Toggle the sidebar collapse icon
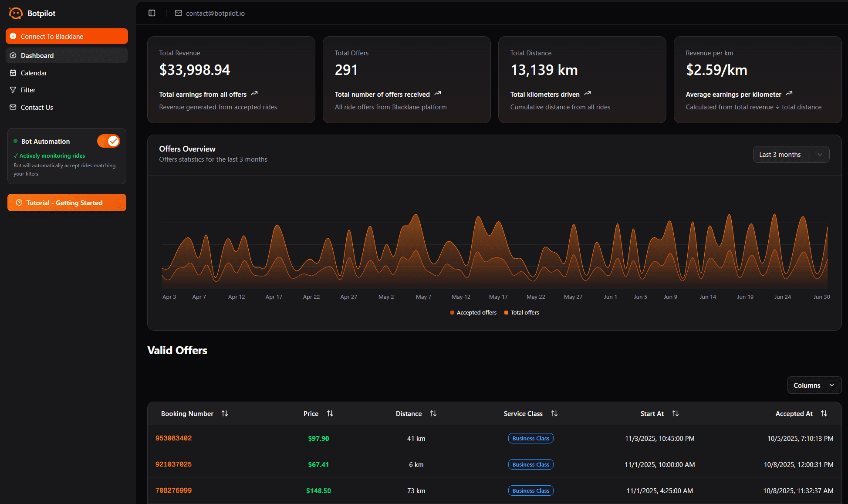 point(151,13)
